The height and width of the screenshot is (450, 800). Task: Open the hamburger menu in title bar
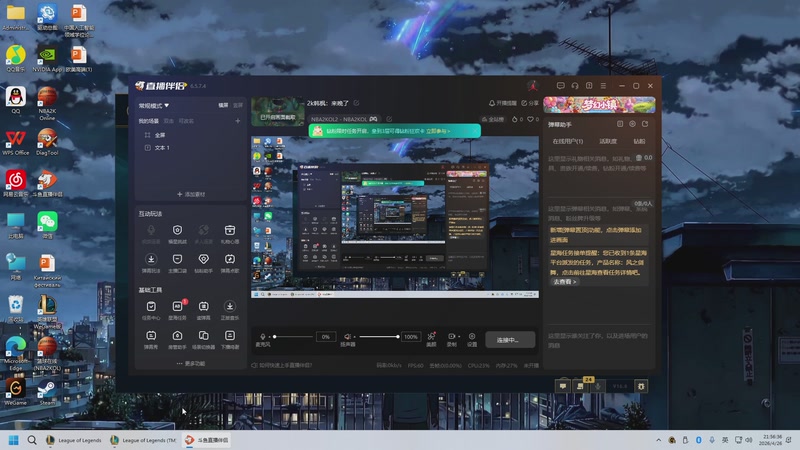[x=603, y=86]
